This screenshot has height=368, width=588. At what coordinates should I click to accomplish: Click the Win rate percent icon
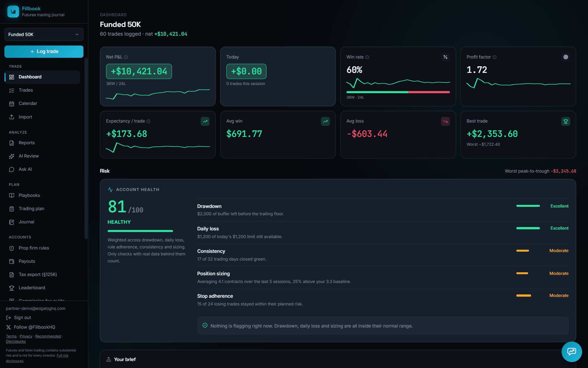click(x=445, y=57)
